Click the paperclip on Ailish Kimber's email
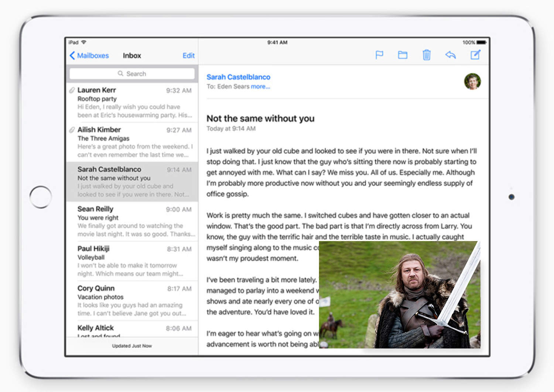Viewport: 554px width, 392px height. [x=72, y=130]
